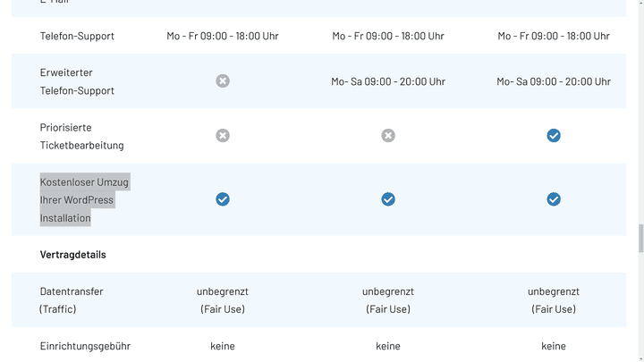The image size is (644, 362).
Task: Click Datentransfer (Traffic) row label
Action: click(x=72, y=300)
